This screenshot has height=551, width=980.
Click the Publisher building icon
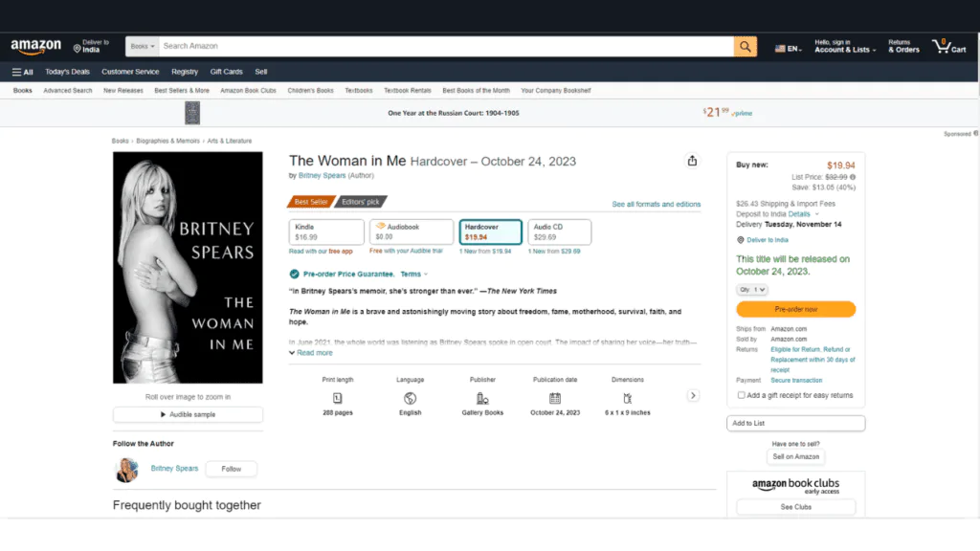click(482, 398)
